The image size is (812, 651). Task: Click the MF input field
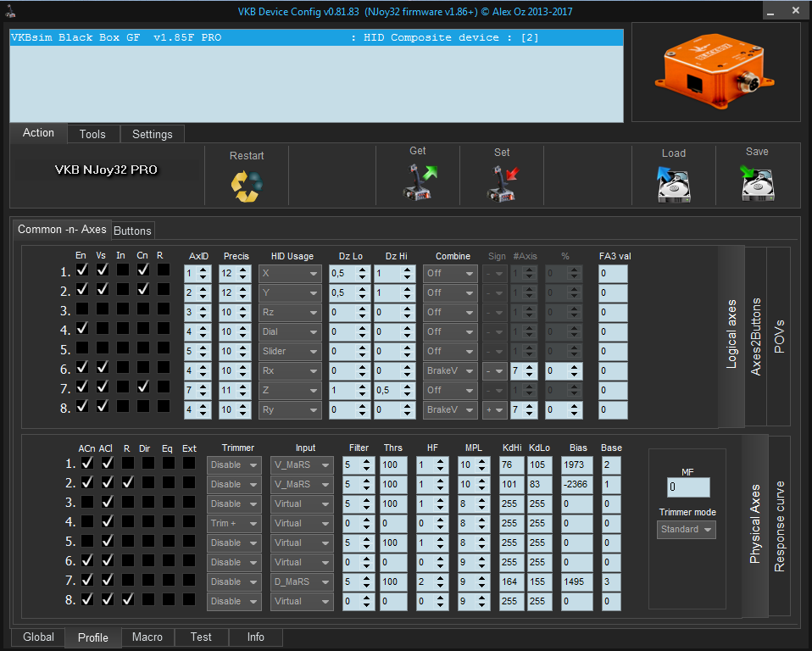(688, 487)
